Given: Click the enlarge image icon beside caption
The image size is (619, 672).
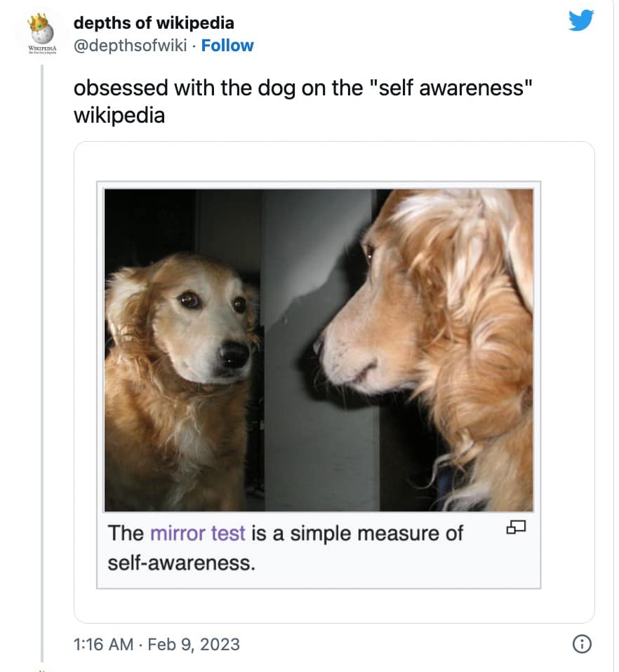Looking at the screenshot, I should 515,527.
